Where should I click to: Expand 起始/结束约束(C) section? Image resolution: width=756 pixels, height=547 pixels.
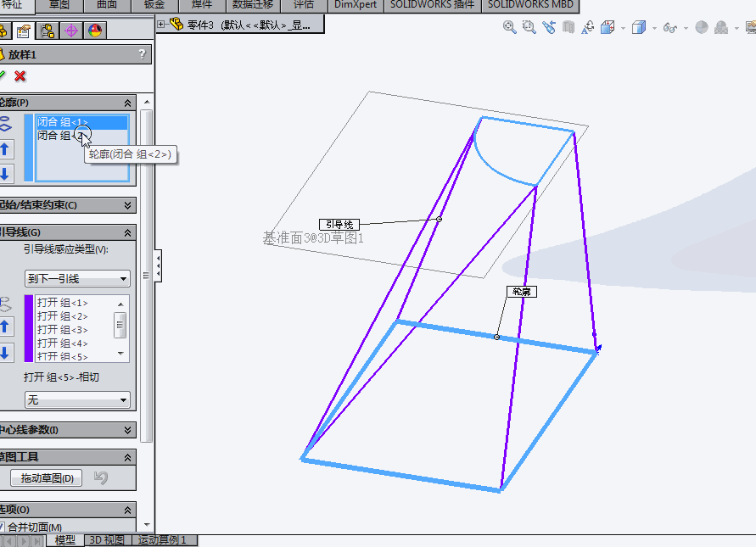(127, 205)
